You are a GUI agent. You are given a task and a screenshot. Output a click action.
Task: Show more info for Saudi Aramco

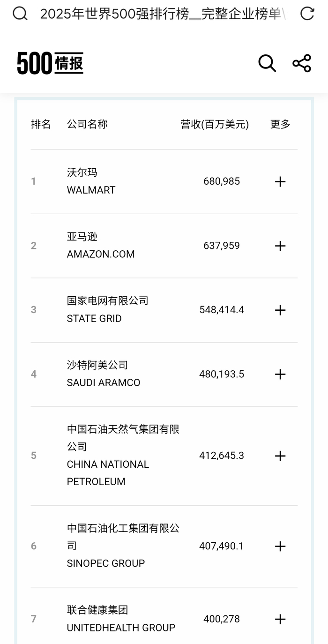[x=280, y=374]
